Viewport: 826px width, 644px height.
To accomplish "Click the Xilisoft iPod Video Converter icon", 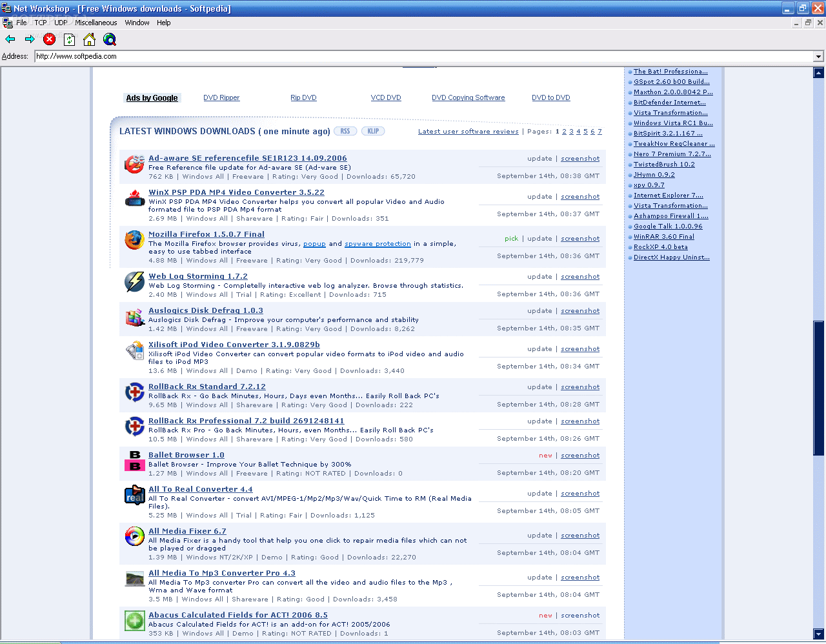I will click(x=134, y=351).
